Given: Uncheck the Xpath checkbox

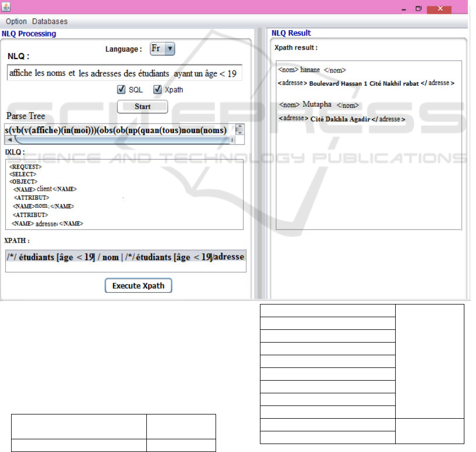Looking at the screenshot, I should [157, 90].
